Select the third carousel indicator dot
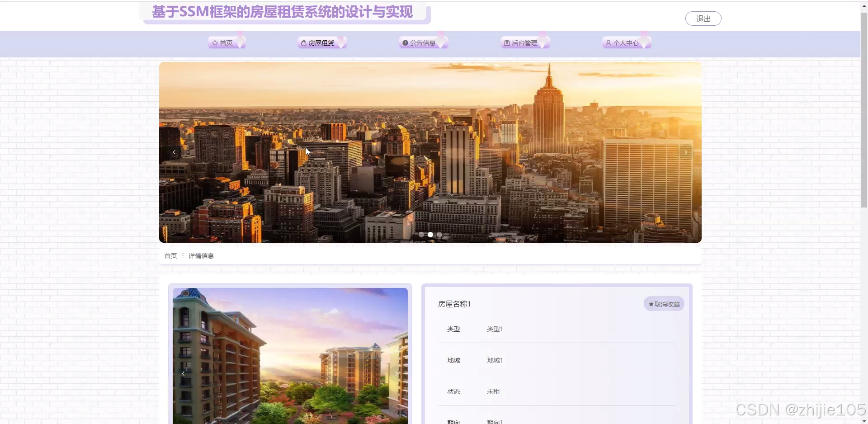 coord(439,235)
